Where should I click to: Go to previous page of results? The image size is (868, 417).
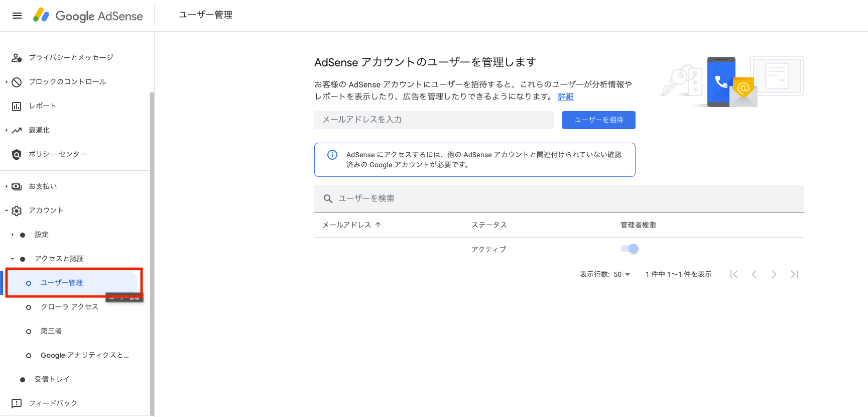(x=754, y=274)
